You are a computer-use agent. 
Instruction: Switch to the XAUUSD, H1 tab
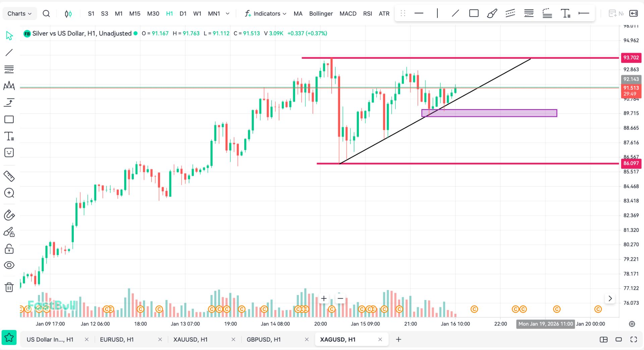point(190,339)
